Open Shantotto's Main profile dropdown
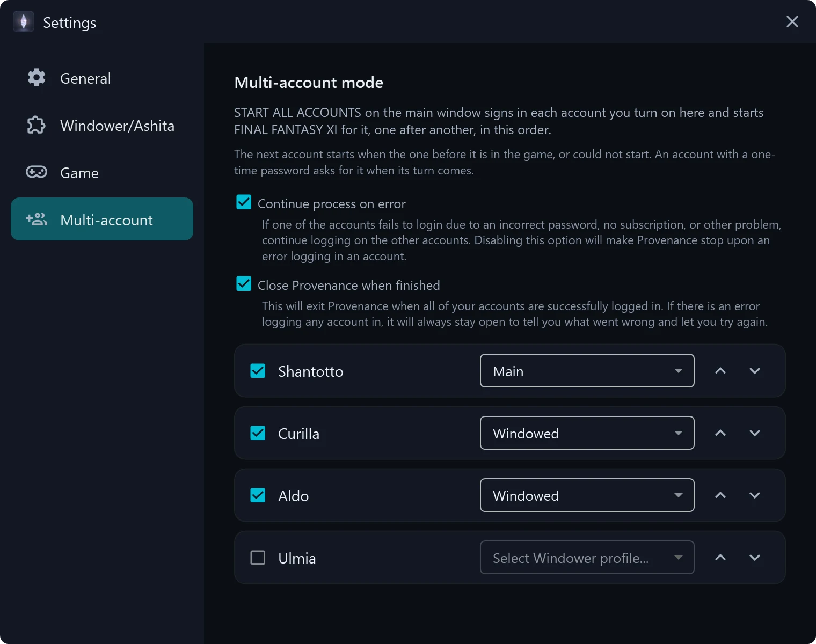816x644 pixels. (x=587, y=371)
